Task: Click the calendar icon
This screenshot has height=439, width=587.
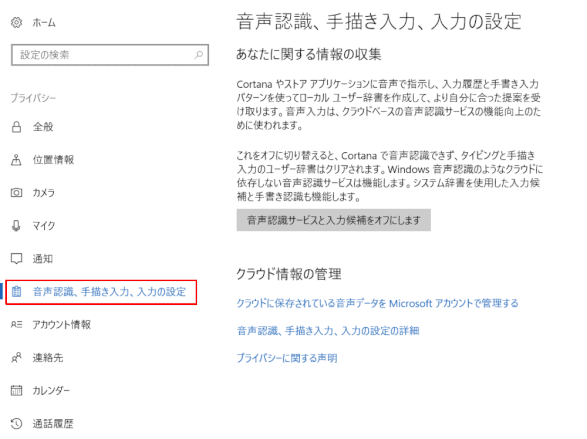Action: (x=16, y=390)
